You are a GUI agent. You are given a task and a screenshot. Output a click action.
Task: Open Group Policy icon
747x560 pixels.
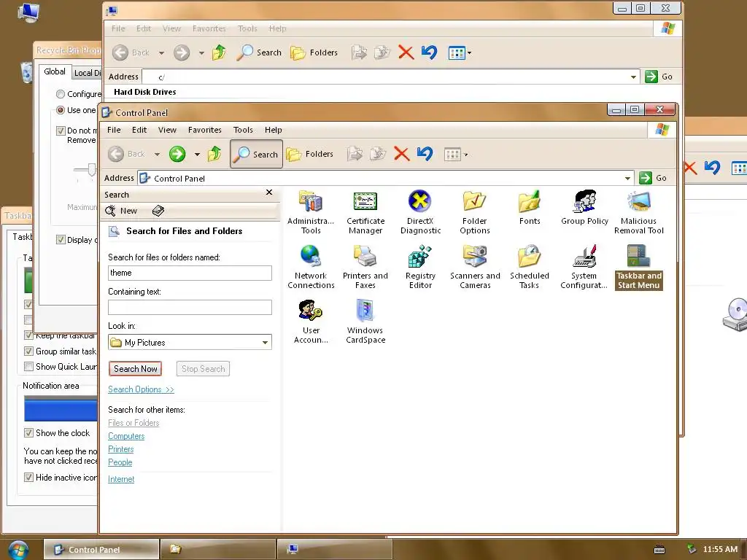(584, 208)
